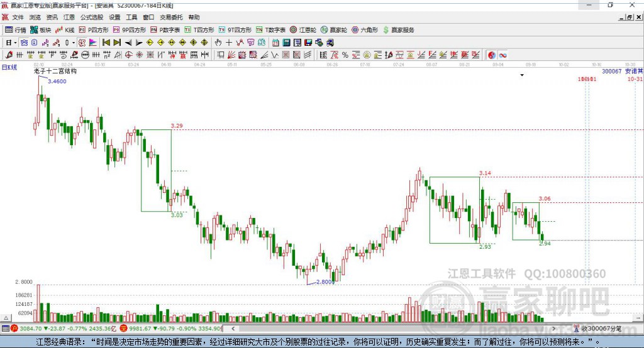Open the 江恩 menu
Screen dimensions: 644x348
click(x=69, y=17)
